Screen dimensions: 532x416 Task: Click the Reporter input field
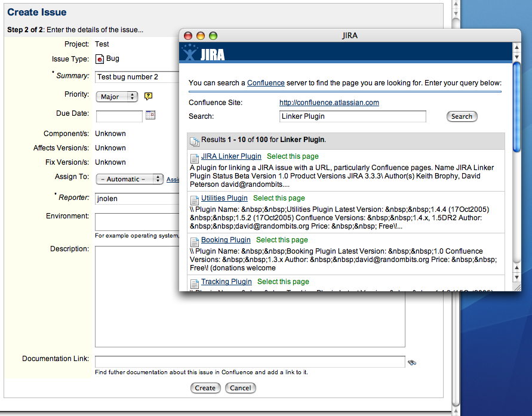[x=137, y=199]
